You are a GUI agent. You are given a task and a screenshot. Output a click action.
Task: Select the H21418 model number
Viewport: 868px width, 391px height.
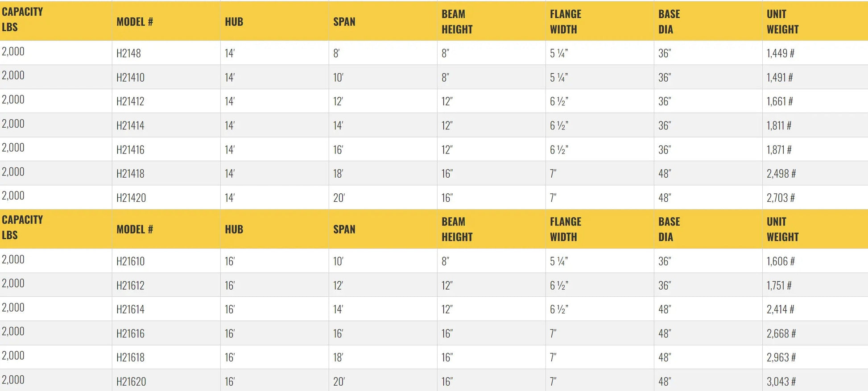pyautogui.click(x=130, y=174)
